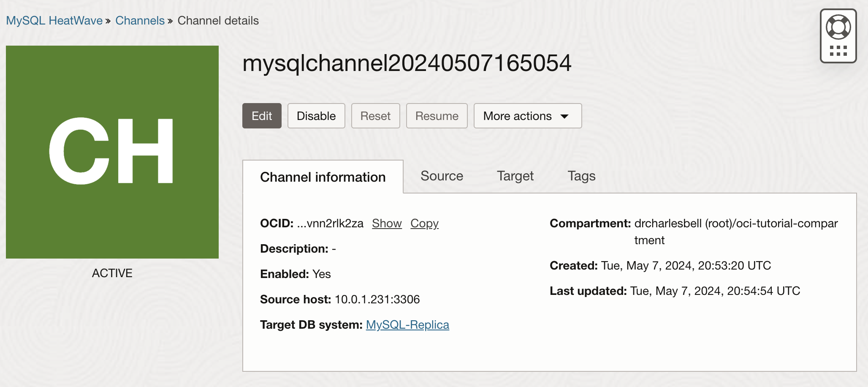The height and width of the screenshot is (387, 868).
Task: Go back to the Channels list
Action: (140, 20)
